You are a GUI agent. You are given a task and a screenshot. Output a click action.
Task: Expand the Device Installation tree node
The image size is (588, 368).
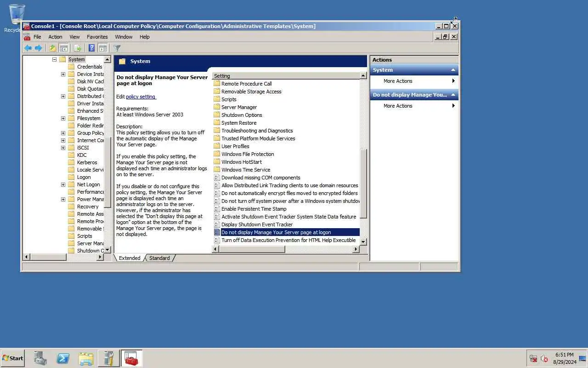(63, 74)
